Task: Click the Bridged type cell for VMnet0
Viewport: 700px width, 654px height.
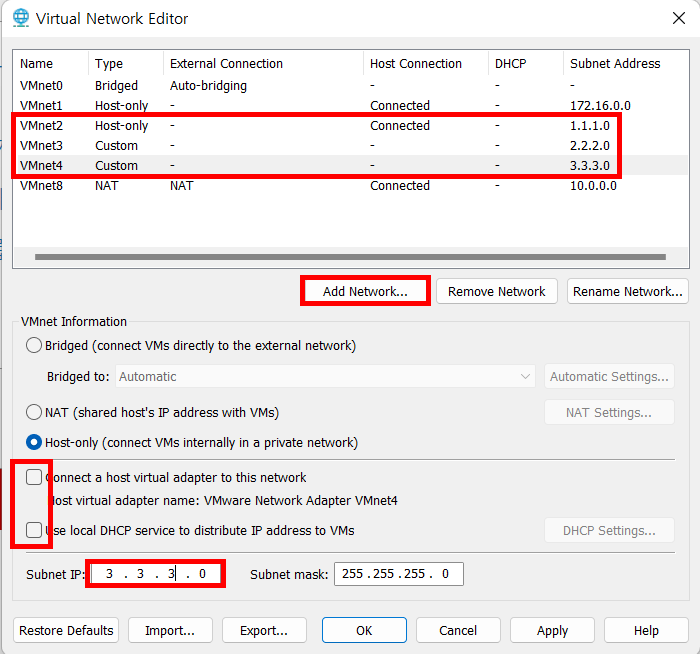Action: [x=116, y=85]
